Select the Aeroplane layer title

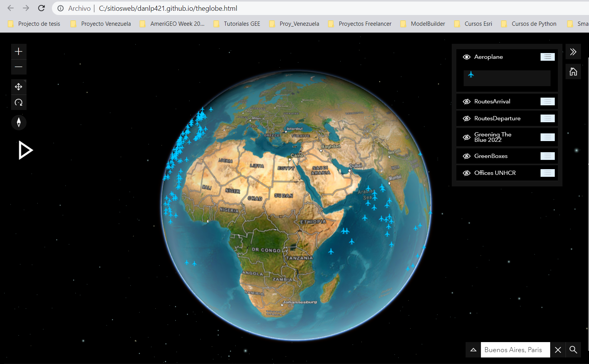488,57
